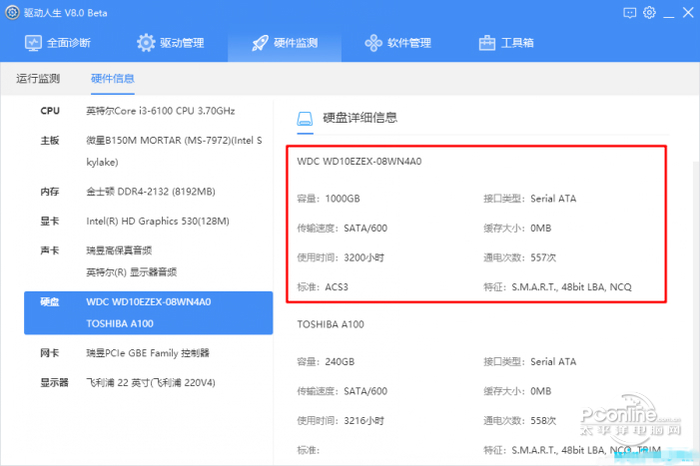Click Intel(R) HD Graphics 530(128M) text

pyautogui.click(x=158, y=221)
